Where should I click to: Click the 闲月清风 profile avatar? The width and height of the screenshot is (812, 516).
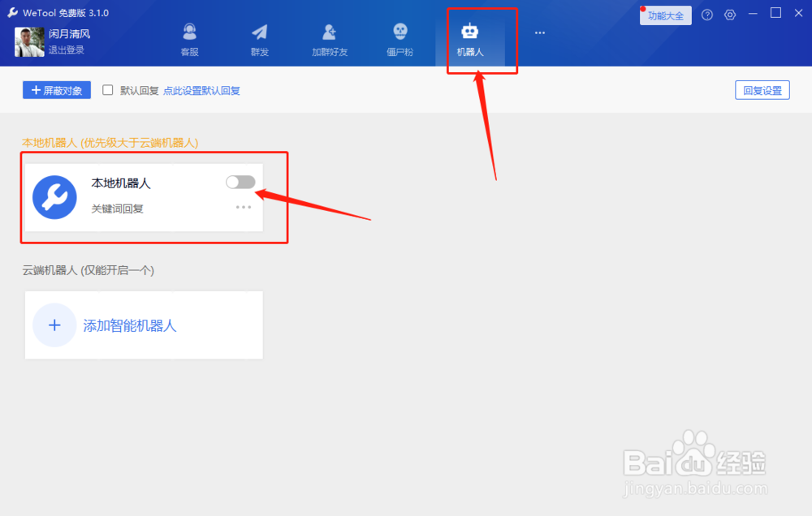(29, 41)
